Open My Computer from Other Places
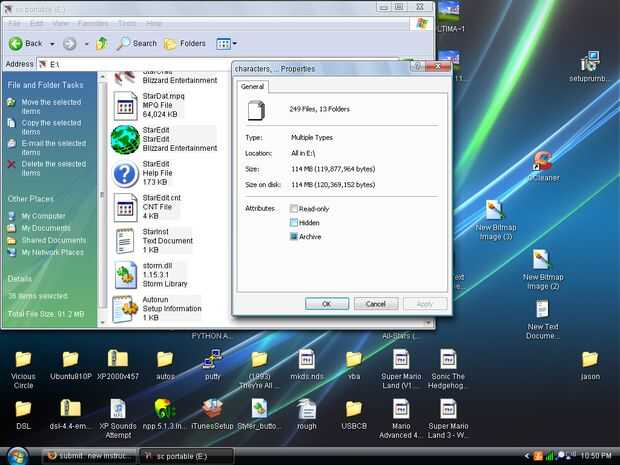 (x=43, y=216)
